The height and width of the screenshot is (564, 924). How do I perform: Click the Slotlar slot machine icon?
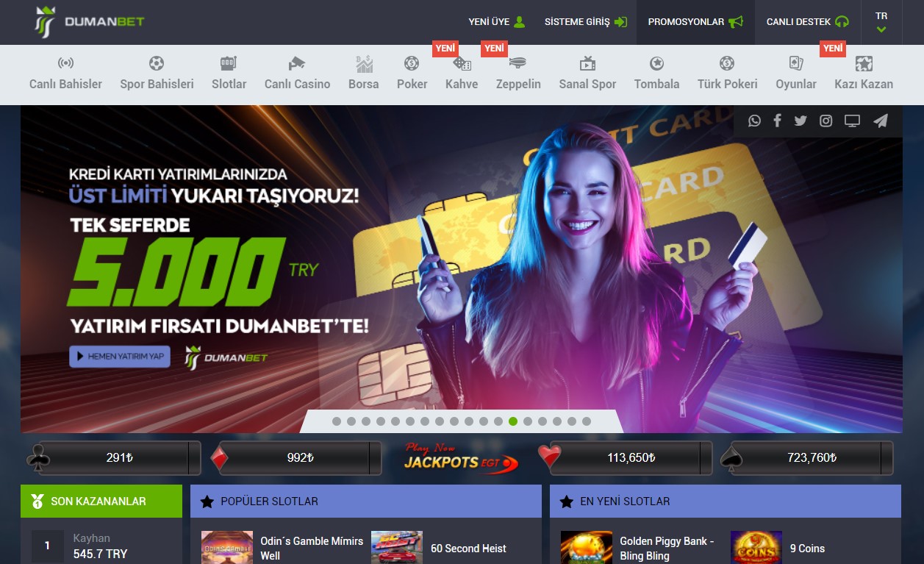(x=229, y=63)
